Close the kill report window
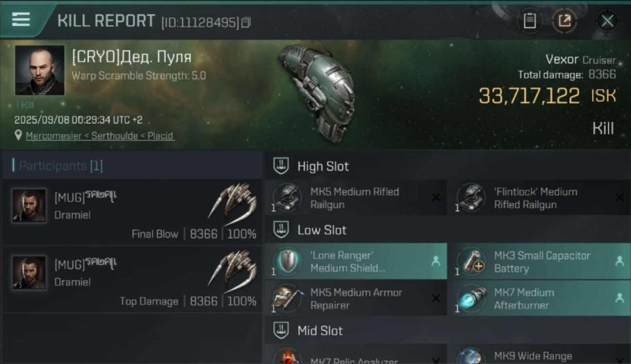The width and height of the screenshot is (631, 364). 607,21
